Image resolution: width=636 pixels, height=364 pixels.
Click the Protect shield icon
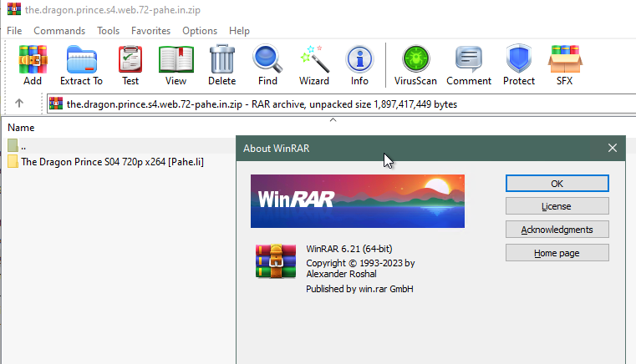519,65
